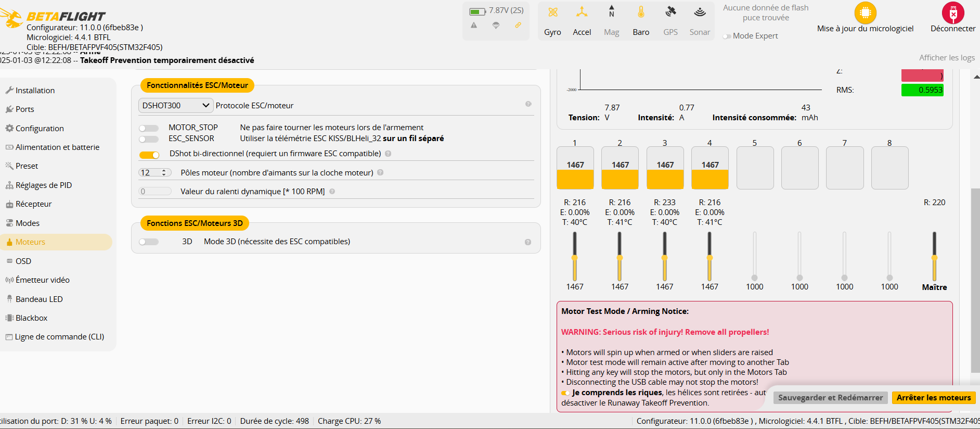This screenshot has width=980, height=429.
Task: Go to Ligne de commande (CLI) tab
Action: click(x=59, y=337)
